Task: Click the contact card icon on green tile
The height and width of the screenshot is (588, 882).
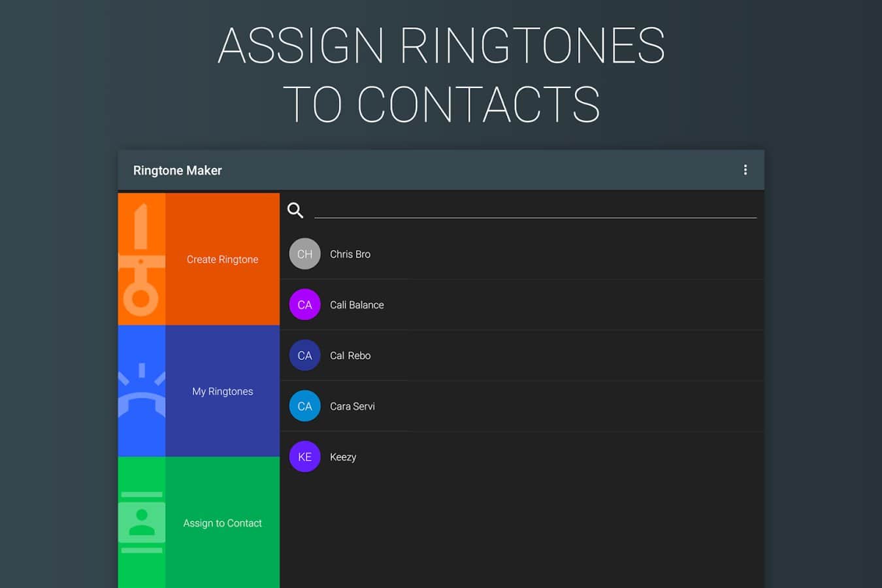Action: pyautogui.click(x=142, y=523)
